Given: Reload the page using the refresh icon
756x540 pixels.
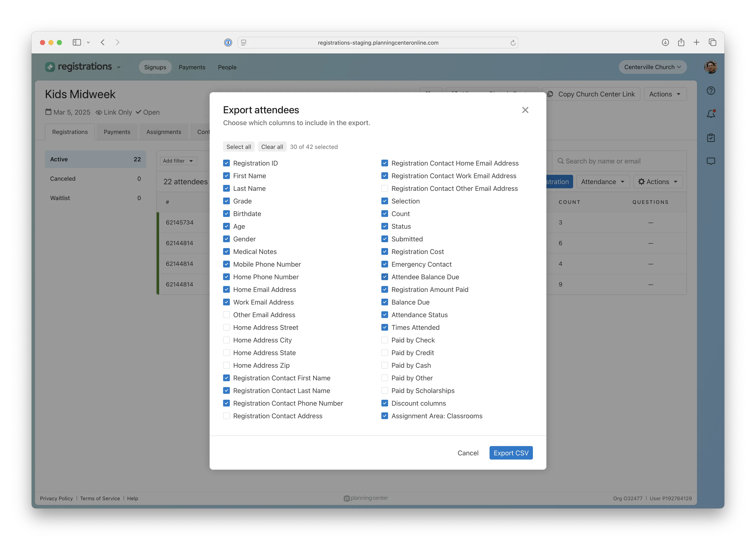Looking at the screenshot, I should pyautogui.click(x=513, y=43).
